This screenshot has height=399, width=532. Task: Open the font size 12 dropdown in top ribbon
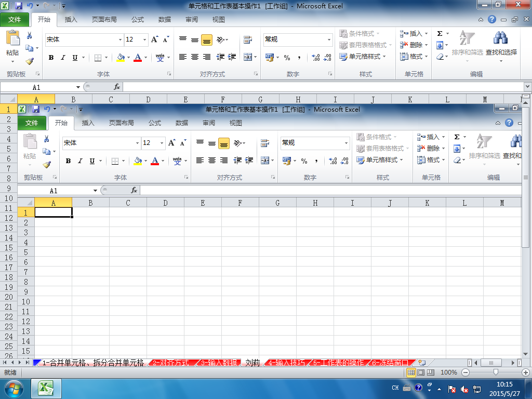(144, 39)
